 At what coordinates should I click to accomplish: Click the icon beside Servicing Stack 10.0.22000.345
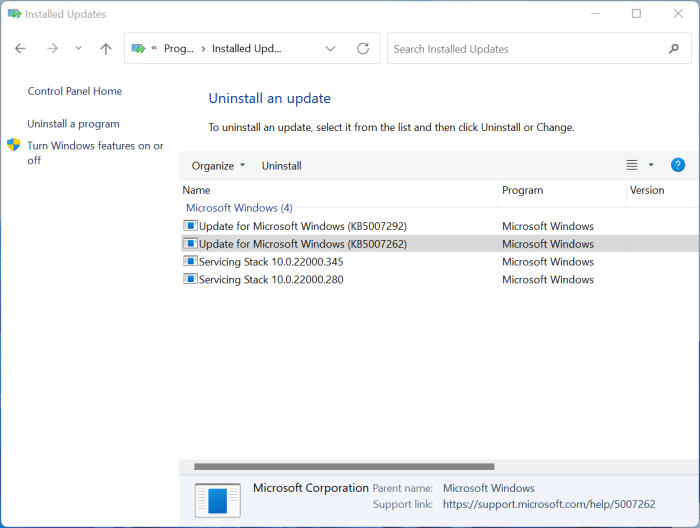(x=190, y=261)
